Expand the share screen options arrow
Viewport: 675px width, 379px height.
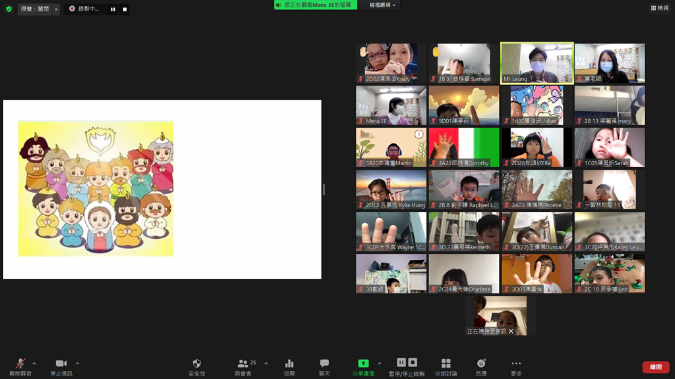click(x=379, y=363)
